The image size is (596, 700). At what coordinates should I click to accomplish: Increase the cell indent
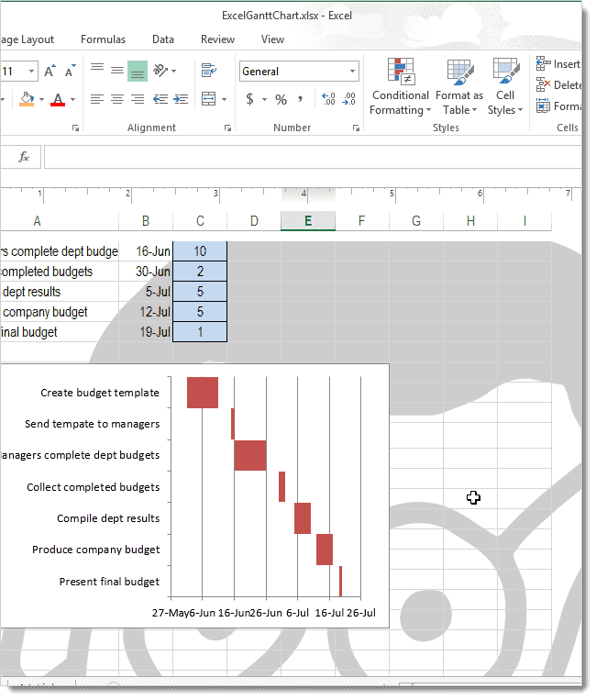pyautogui.click(x=181, y=99)
